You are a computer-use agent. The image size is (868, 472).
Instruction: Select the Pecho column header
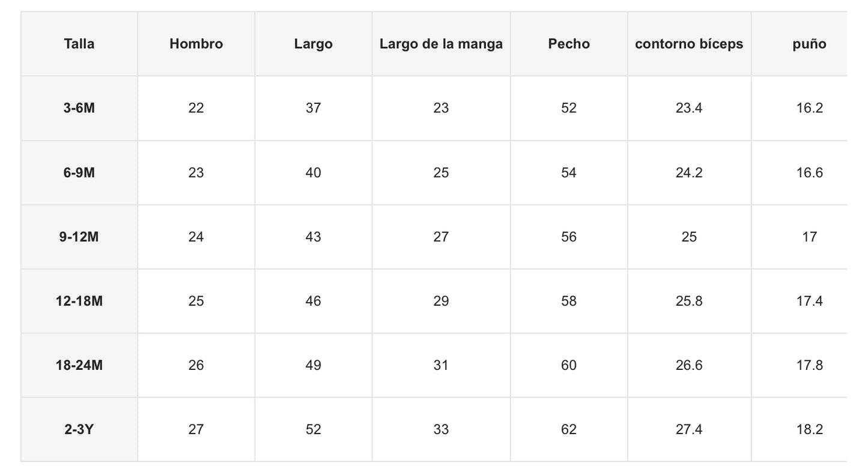coord(569,44)
